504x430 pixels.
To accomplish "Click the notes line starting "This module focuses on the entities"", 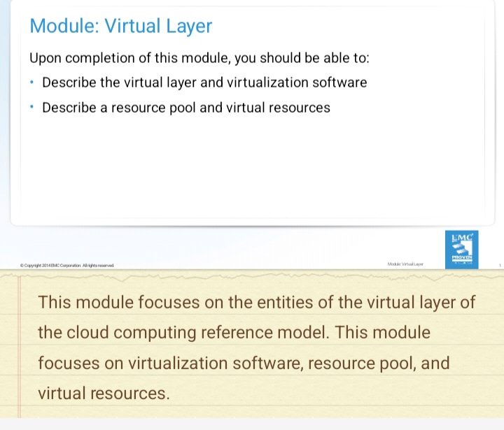I will pyautogui.click(x=256, y=302).
